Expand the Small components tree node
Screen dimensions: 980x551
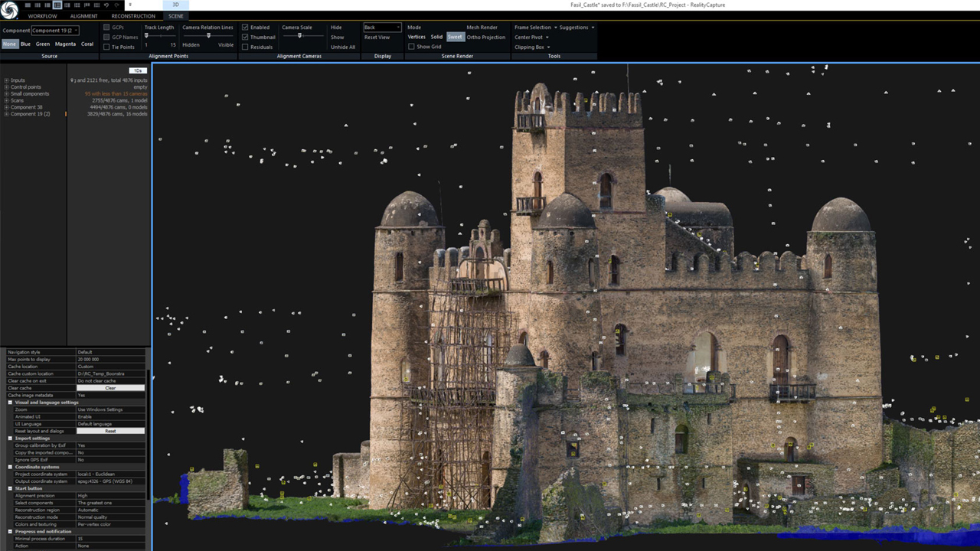[6, 93]
